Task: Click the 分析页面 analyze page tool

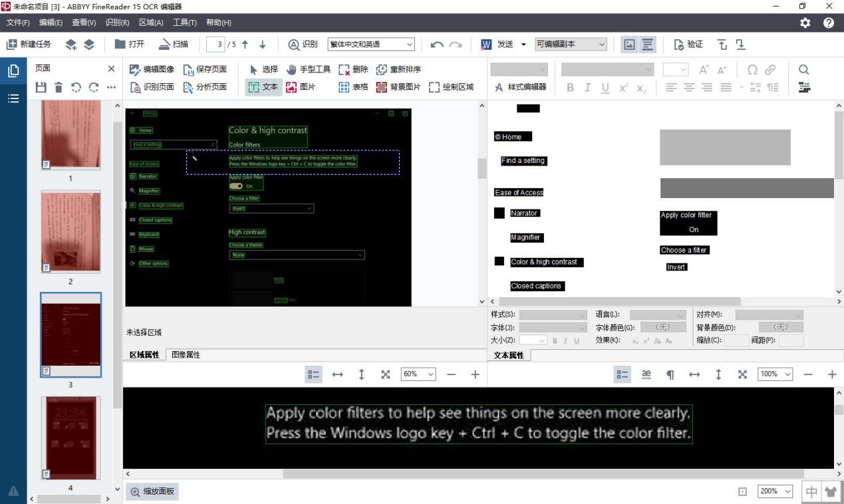Action: click(205, 87)
